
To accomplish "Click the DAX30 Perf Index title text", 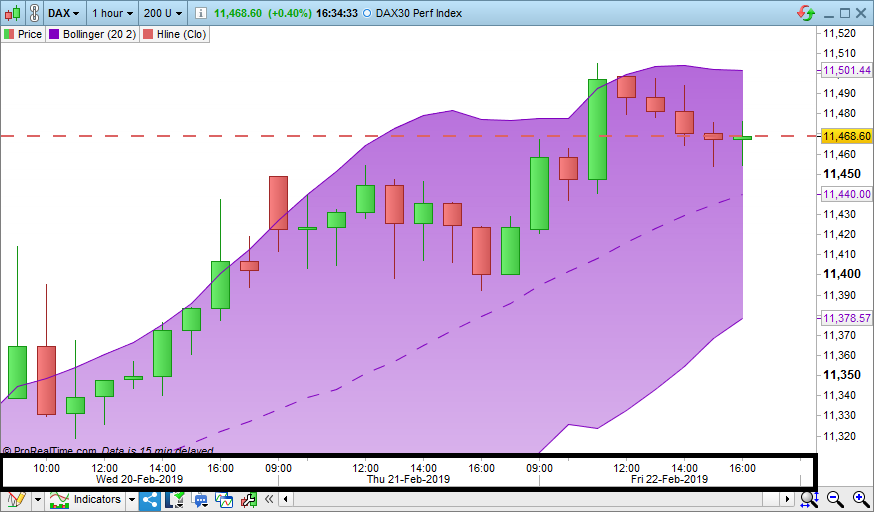I will (419, 13).
